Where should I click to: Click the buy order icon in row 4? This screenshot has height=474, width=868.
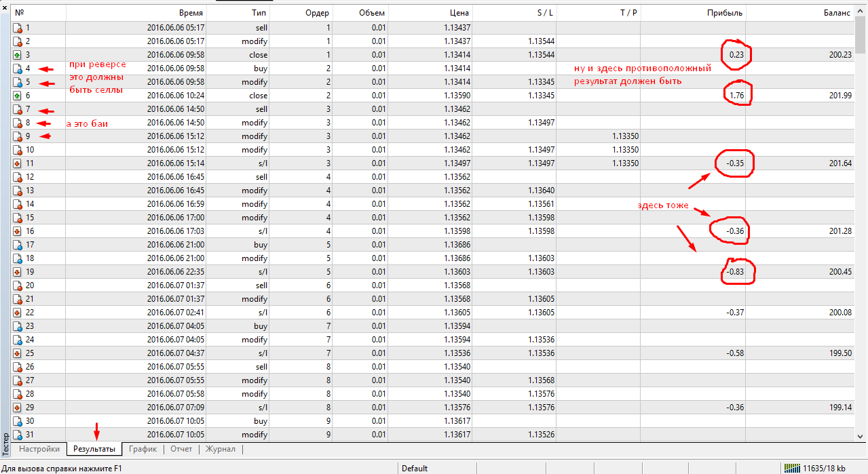(18, 68)
